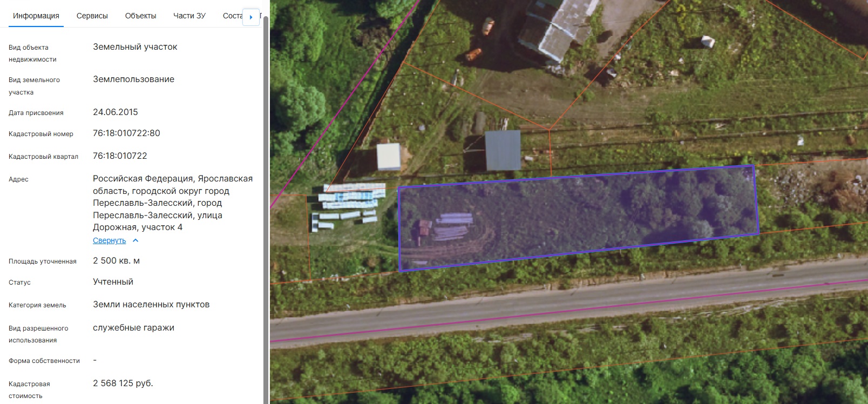
Task: Click the status value Учтенный
Action: click(113, 281)
